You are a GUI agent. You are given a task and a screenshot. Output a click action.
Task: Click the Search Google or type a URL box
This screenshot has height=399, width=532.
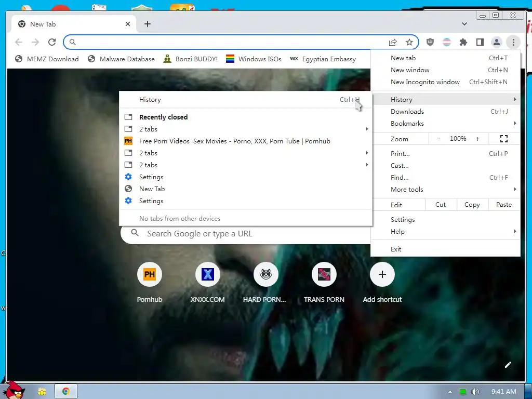246,234
